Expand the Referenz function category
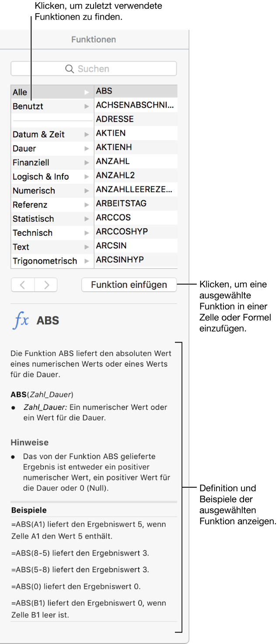Screen dimensions: 279x644 (86, 204)
